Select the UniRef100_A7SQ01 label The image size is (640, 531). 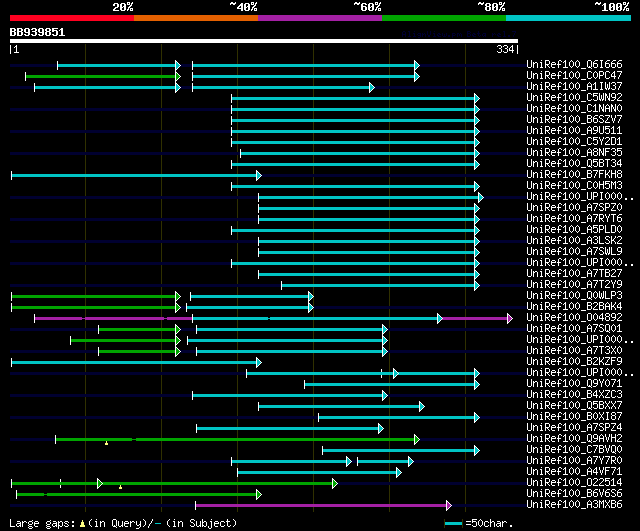coord(574,329)
